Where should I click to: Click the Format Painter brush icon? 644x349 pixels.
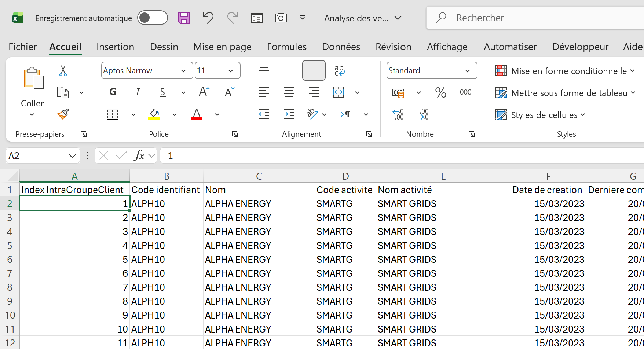click(x=63, y=114)
